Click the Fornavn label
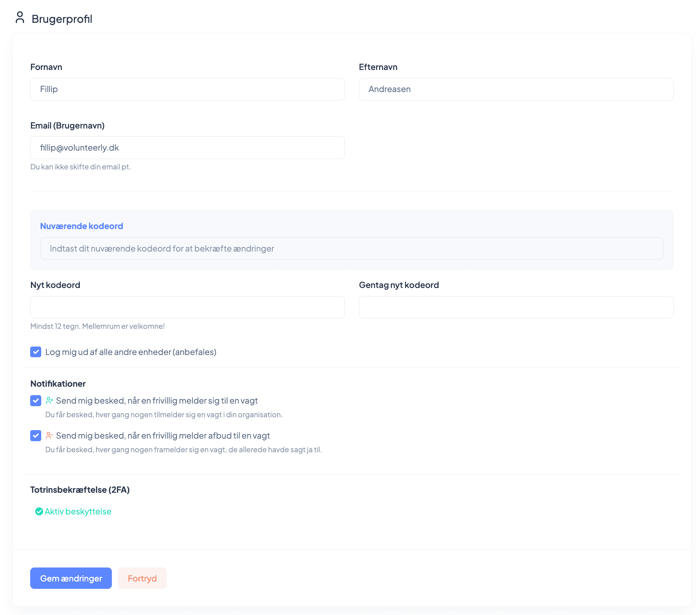 [46, 67]
